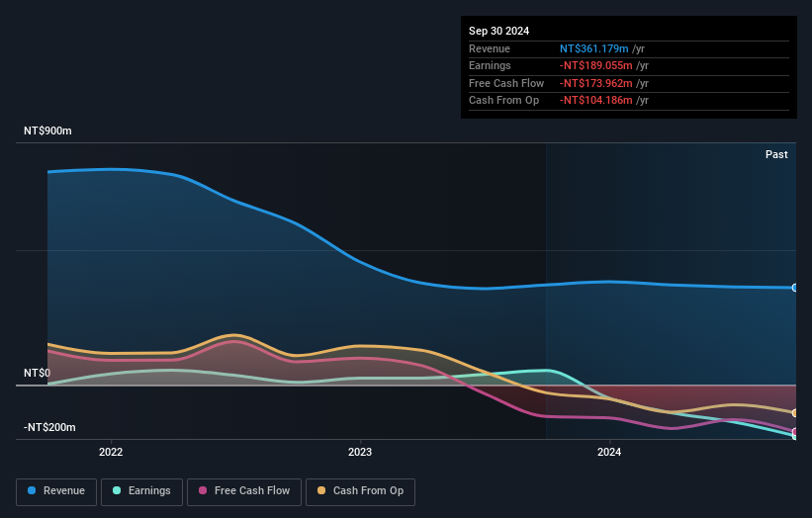Click the 2024 x-axis label

point(609,452)
